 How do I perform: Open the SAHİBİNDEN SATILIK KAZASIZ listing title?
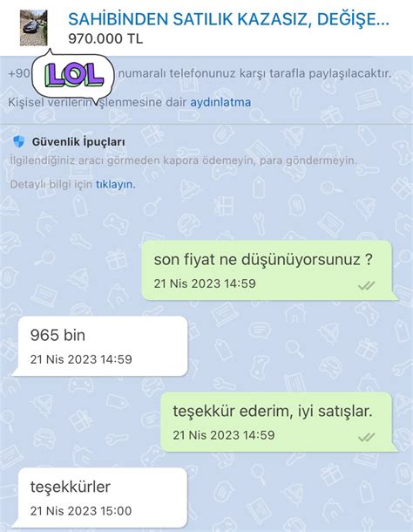pyautogui.click(x=228, y=19)
